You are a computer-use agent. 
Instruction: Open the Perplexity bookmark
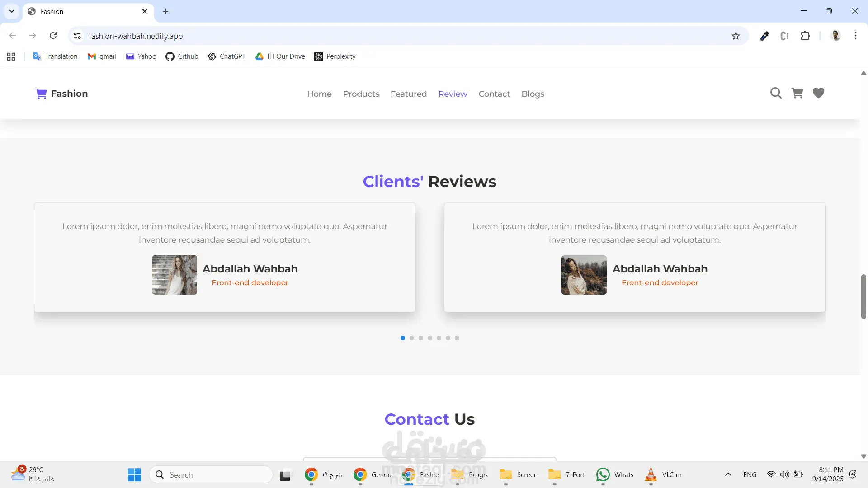point(335,56)
